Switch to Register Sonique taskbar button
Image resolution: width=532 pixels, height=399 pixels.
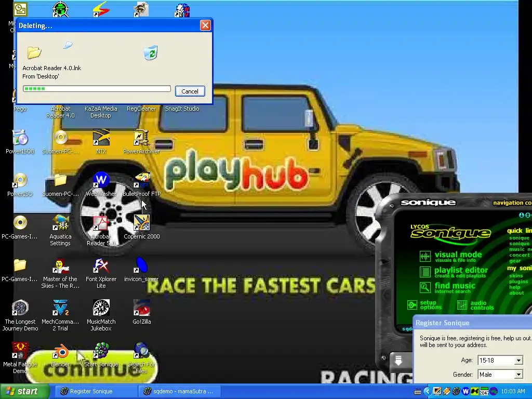tap(96, 391)
